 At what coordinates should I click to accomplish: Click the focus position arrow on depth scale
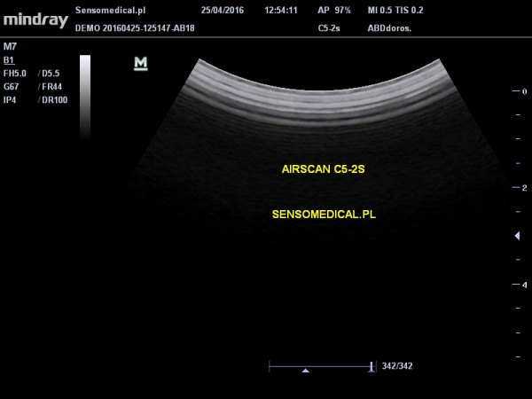[x=518, y=236]
